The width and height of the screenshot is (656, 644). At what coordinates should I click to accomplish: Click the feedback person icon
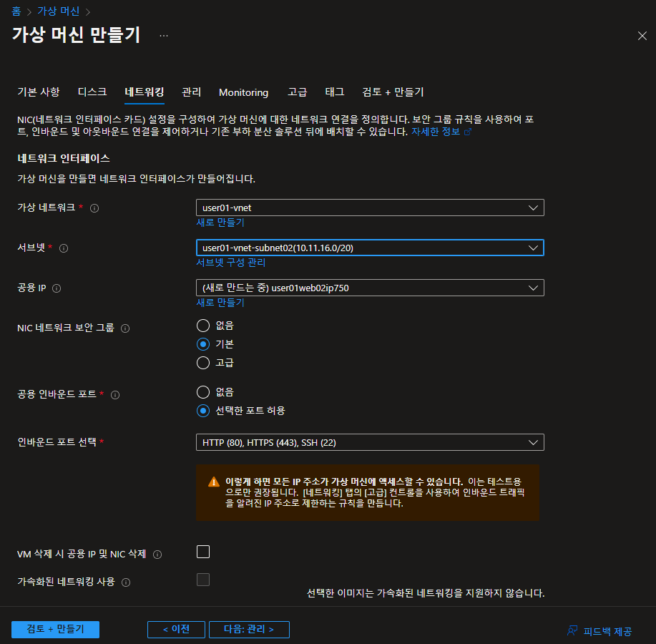572,630
